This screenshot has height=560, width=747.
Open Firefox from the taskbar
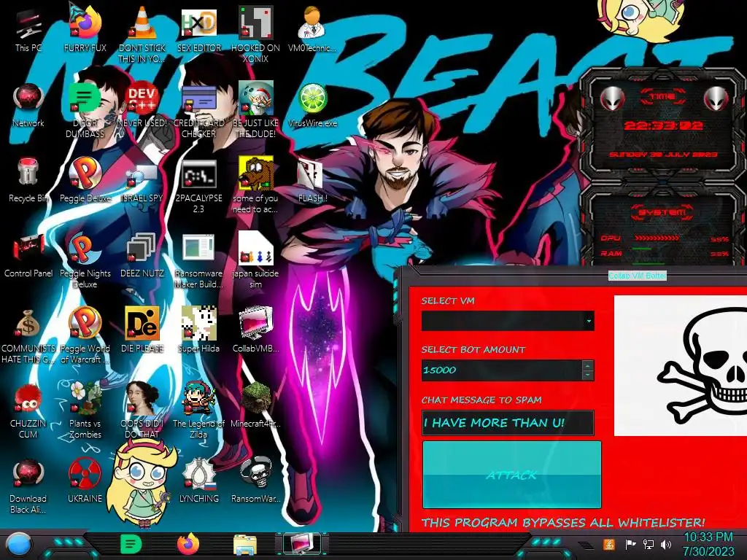[x=188, y=544]
